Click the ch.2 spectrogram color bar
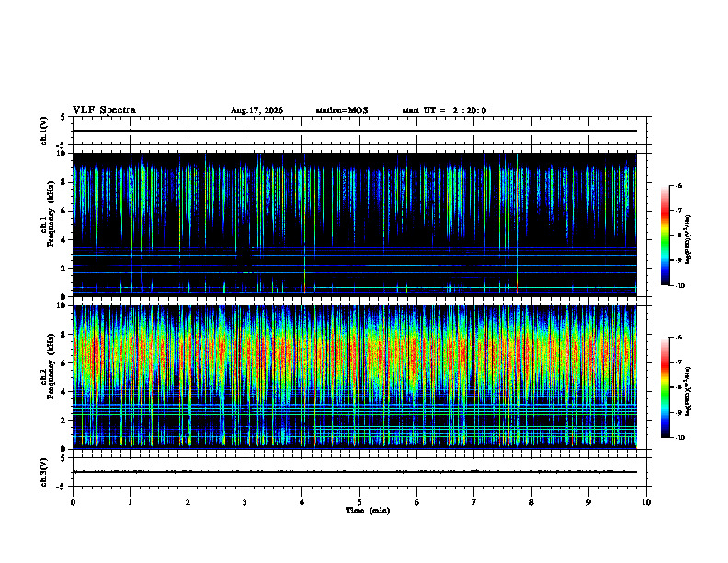728x563 pixels. pyautogui.click(x=665, y=387)
